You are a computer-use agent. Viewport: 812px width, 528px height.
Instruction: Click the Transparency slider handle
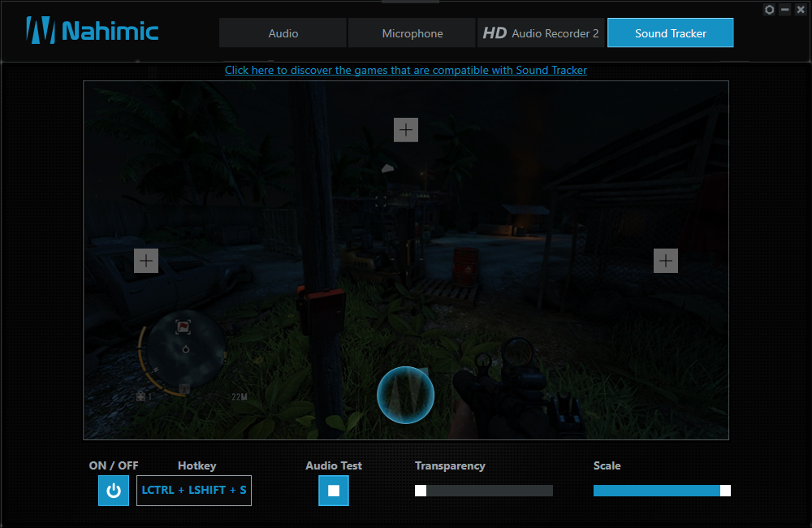[x=421, y=491]
